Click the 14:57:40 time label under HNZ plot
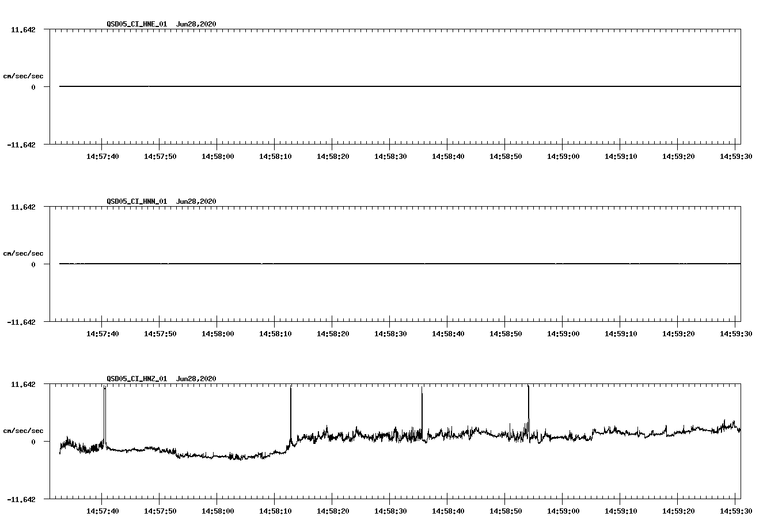 pyautogui.click(x=103, y=511)
